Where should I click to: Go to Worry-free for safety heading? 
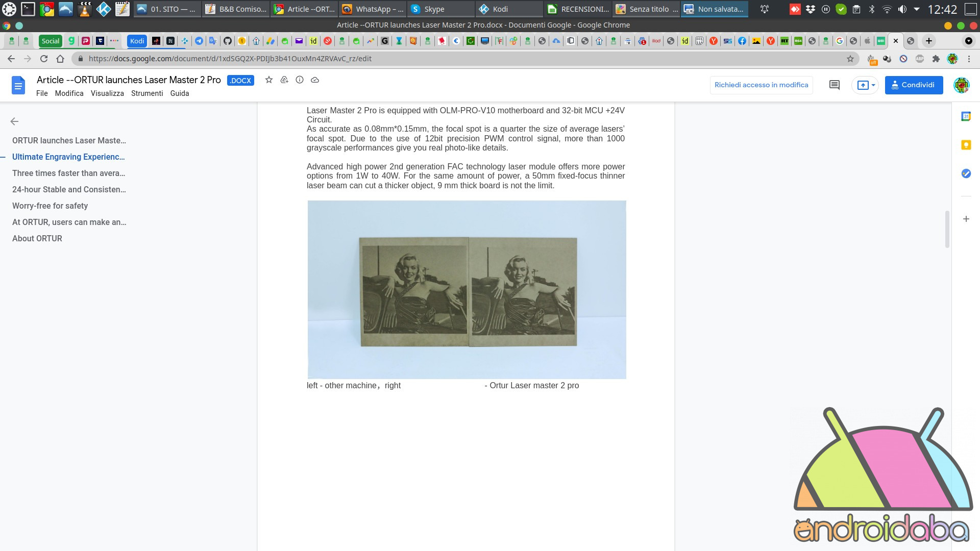click(50, 206)
